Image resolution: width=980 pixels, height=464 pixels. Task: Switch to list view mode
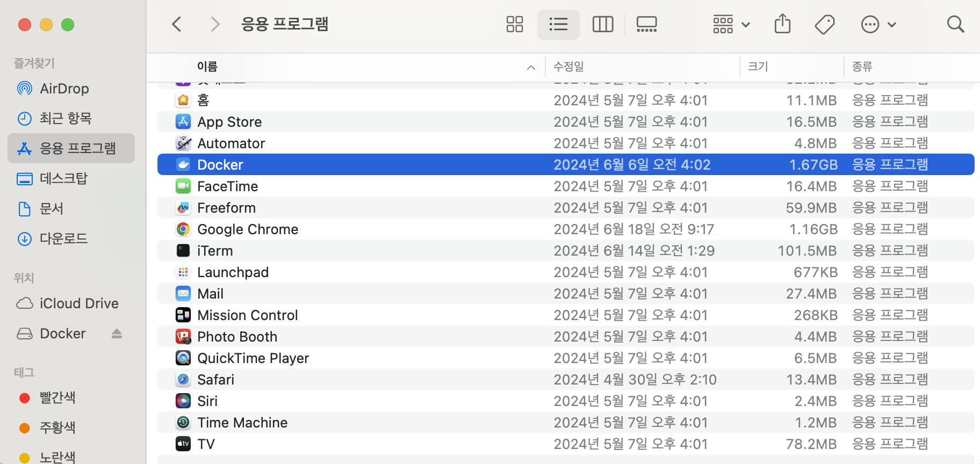(559, 24)
